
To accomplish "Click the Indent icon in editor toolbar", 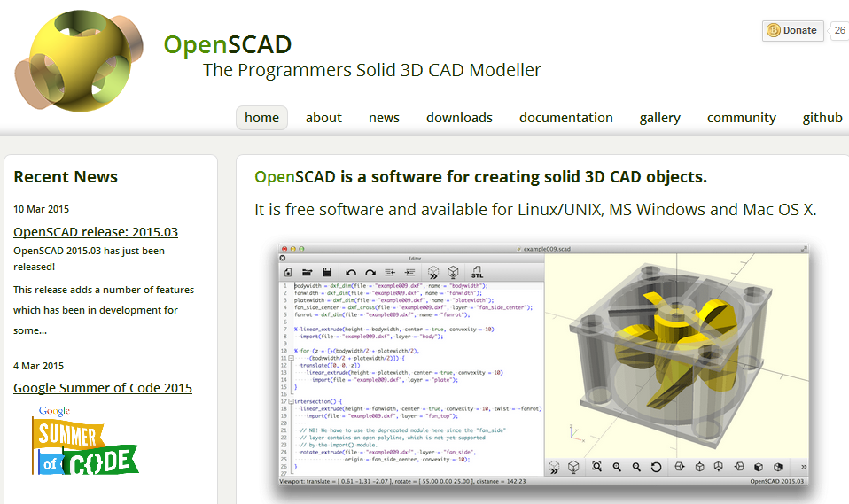I will tap(410, 272).
